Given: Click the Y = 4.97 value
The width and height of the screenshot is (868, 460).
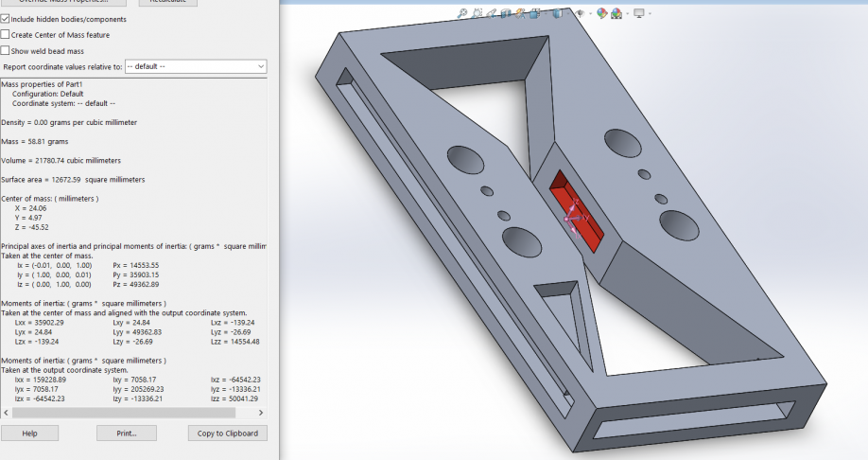Looking at the screenshot, I should 28,218.
